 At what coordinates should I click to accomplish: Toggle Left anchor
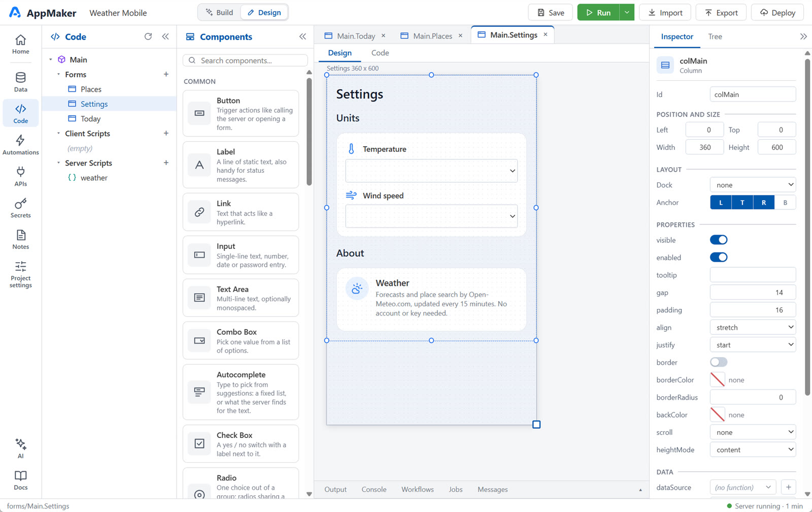coord(721,202)
